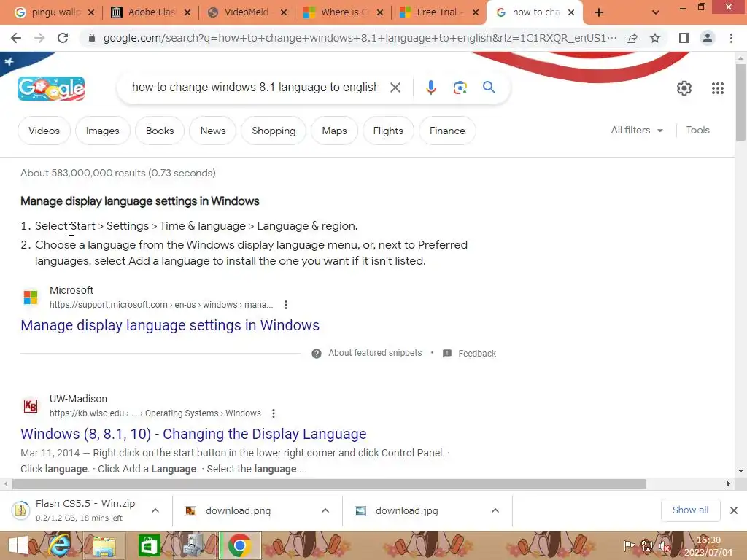This screenshot has height=560, width=747.
Task: Open Windows Store from the taskbar
Action: 149,545
